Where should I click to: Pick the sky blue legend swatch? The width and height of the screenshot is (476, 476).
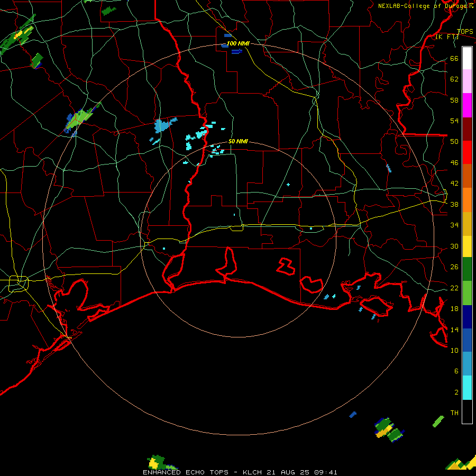coord(467,363)
